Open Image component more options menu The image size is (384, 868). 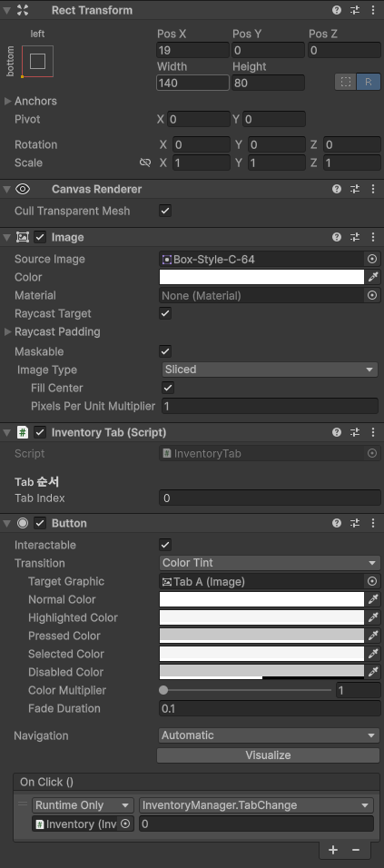tap(373, 237)
